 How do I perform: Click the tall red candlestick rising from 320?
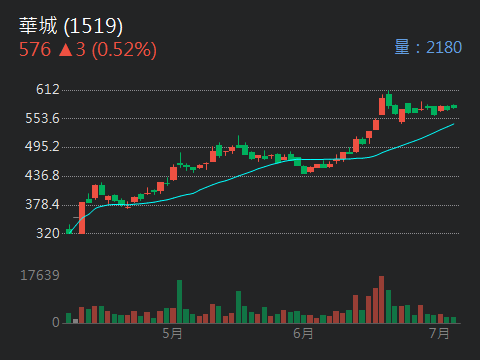pyautogui.click(x=82, y=218)
